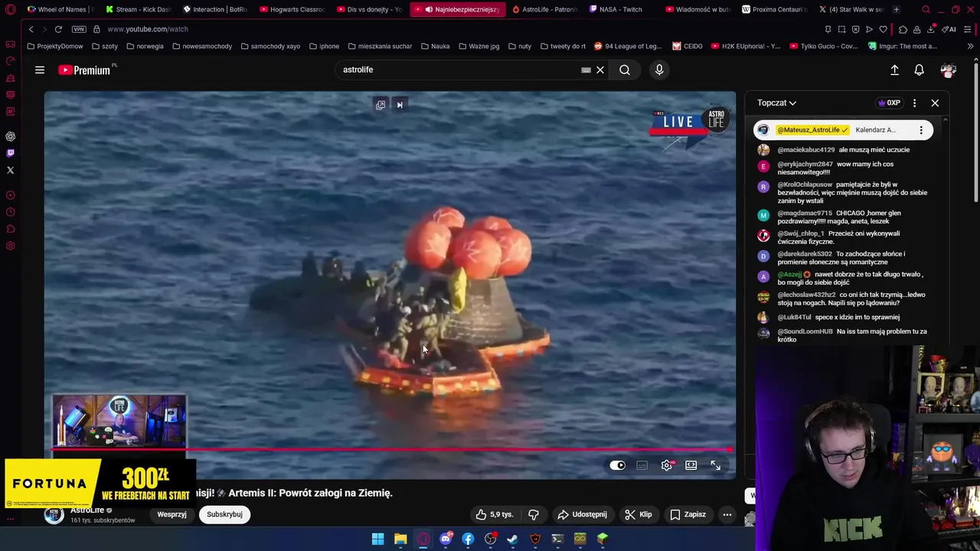Switch the player to theater mode
Image resolution: width=980 pixels, height=551 pixels.
pyautogui.click(x=691, y=465)
